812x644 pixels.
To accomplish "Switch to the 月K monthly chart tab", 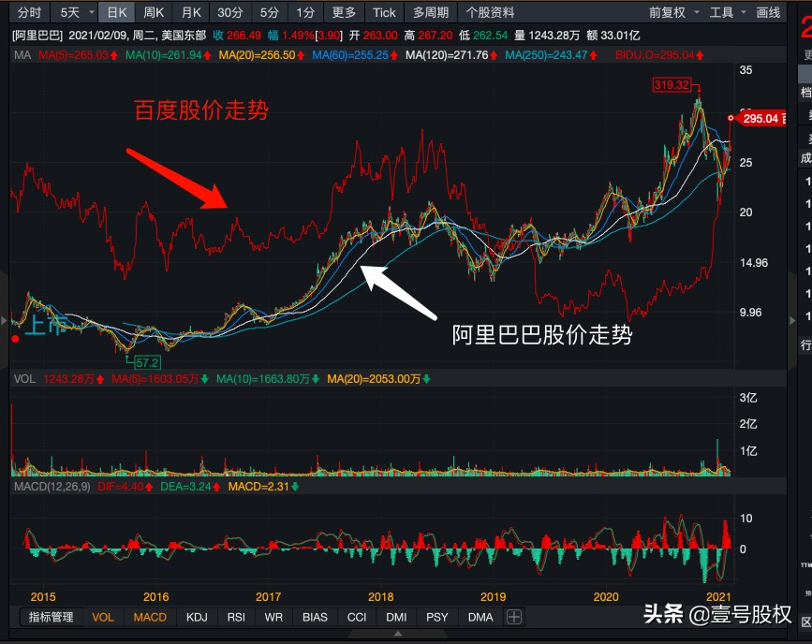I will pos(190,12).
